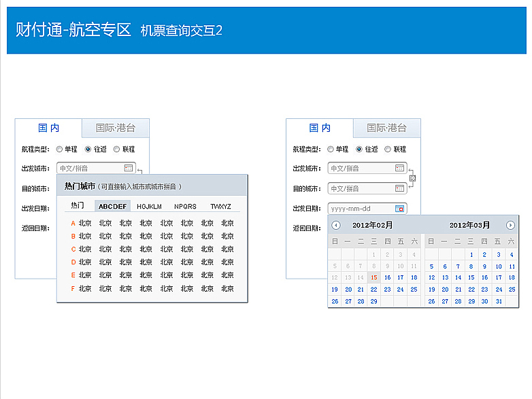Open city picker icon in left panel departure field

pyautogui.click(x=129, y=168)
